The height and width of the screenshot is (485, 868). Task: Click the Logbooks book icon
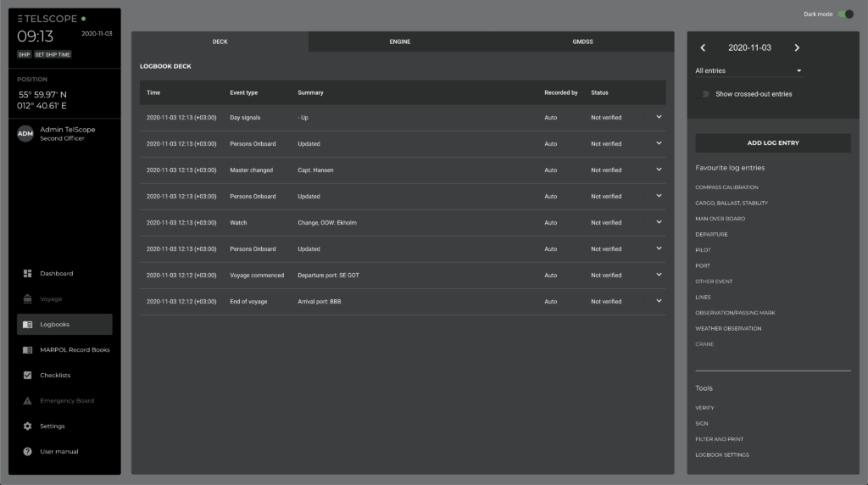27,324
